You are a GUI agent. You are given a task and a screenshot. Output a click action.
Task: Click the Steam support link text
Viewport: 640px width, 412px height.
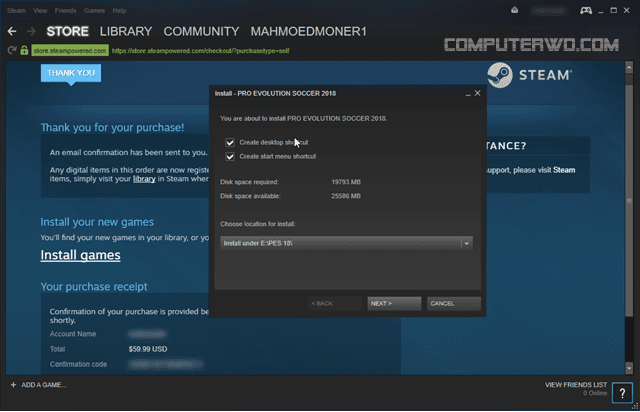564,170
